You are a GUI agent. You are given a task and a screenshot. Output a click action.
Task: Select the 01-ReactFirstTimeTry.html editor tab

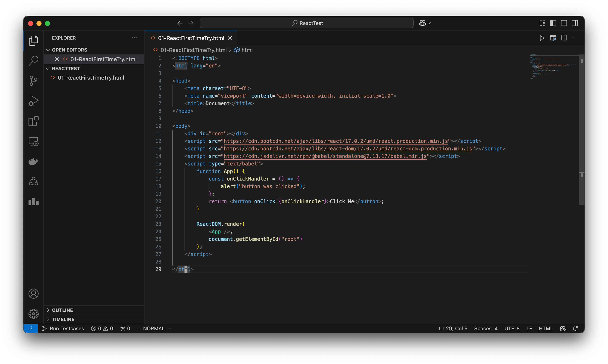pyautogui.click(x=191, y=38)
